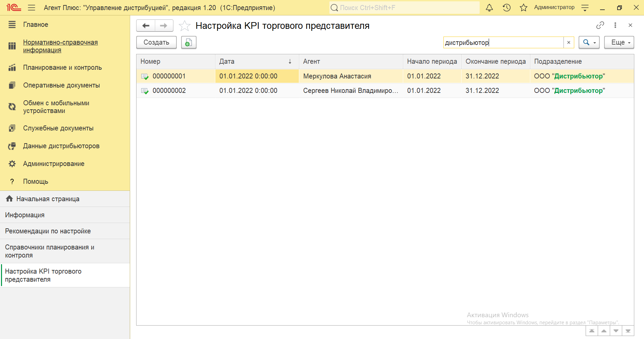Open the three-dot form options menu
644x339 pixels.
pyautogui.click(x=615, y=25)
